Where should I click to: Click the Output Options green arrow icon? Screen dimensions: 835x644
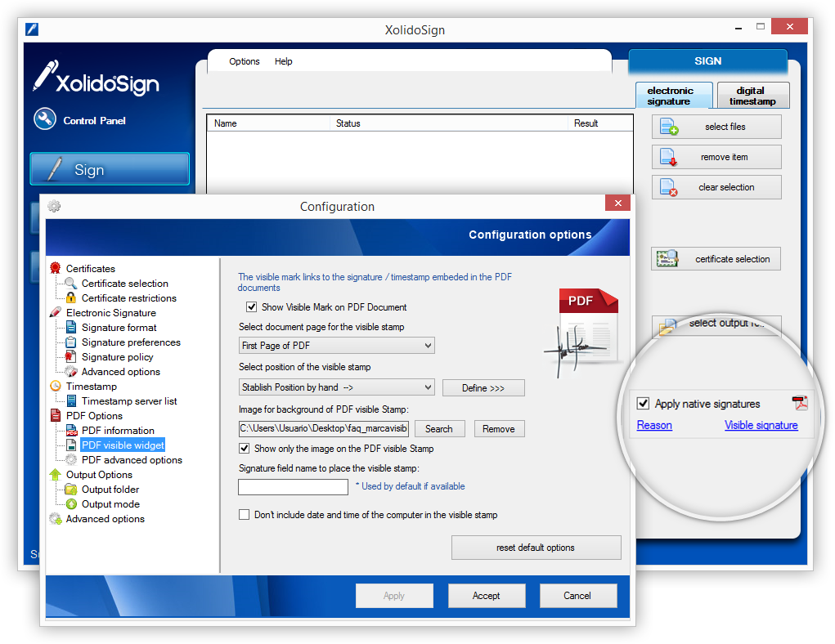[56, 474]
